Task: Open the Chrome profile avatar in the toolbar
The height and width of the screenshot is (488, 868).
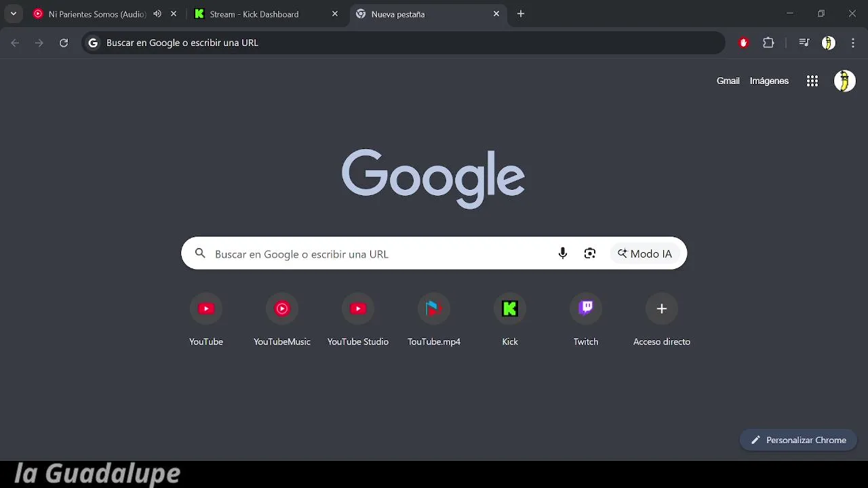Action: (829, 43)
